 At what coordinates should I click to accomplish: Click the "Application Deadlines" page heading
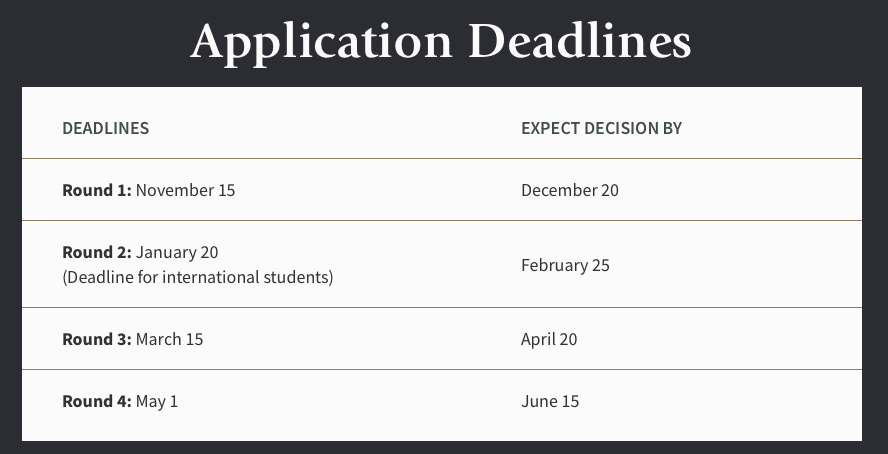[441, 42]
